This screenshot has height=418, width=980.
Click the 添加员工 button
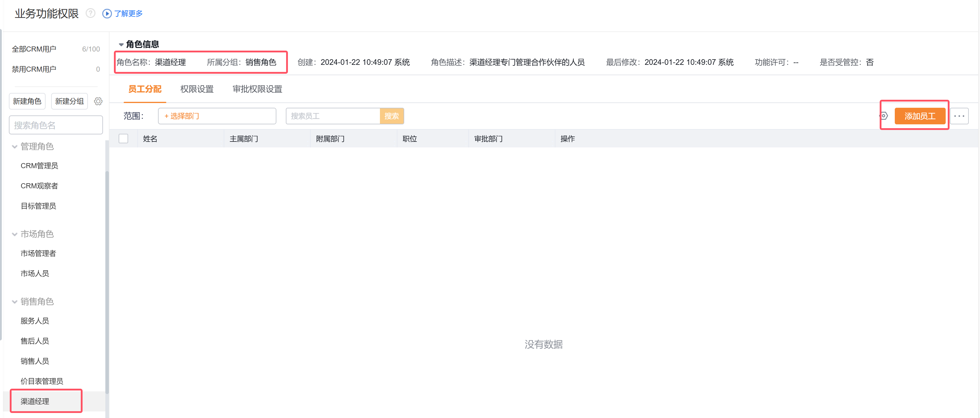click(x=920, y=116)
